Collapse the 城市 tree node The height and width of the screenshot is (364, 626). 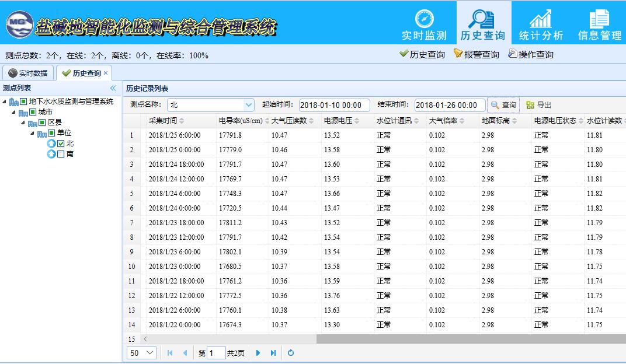13,113
